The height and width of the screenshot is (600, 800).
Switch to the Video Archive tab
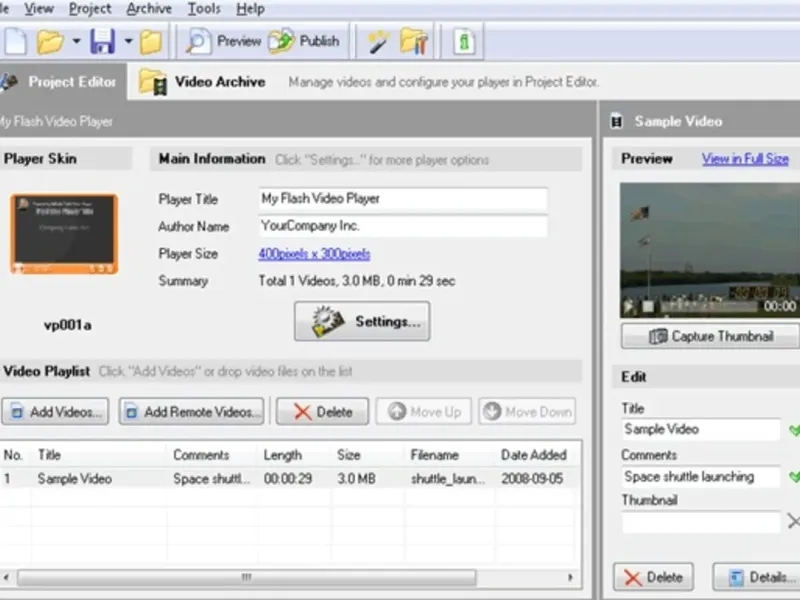click(203, 82)
